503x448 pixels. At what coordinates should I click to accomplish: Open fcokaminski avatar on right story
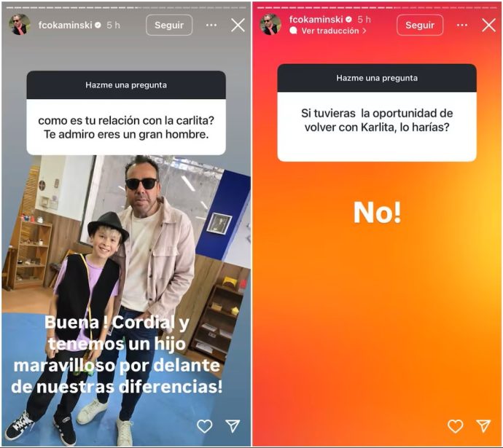(270, 24)
